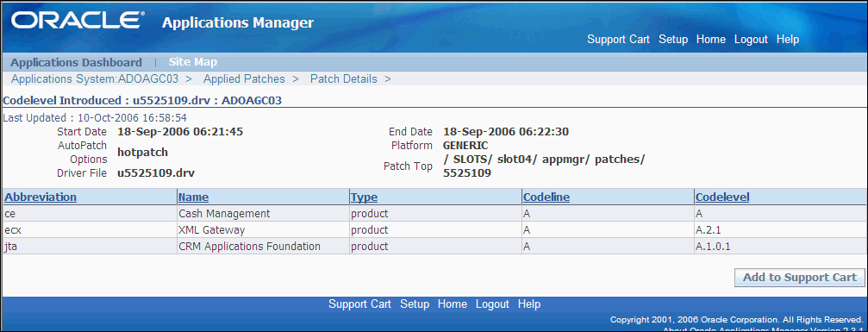The height and width of the screenshot is (332, 868).
Task: Click the hotpatch AutoPatch option value
Action: pyautogui.click(x=143, y=153)
